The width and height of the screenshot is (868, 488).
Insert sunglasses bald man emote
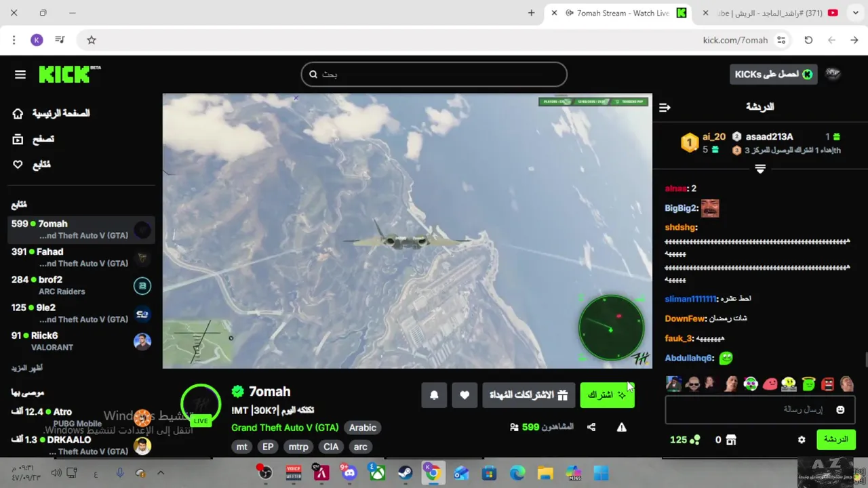(692, 384)
